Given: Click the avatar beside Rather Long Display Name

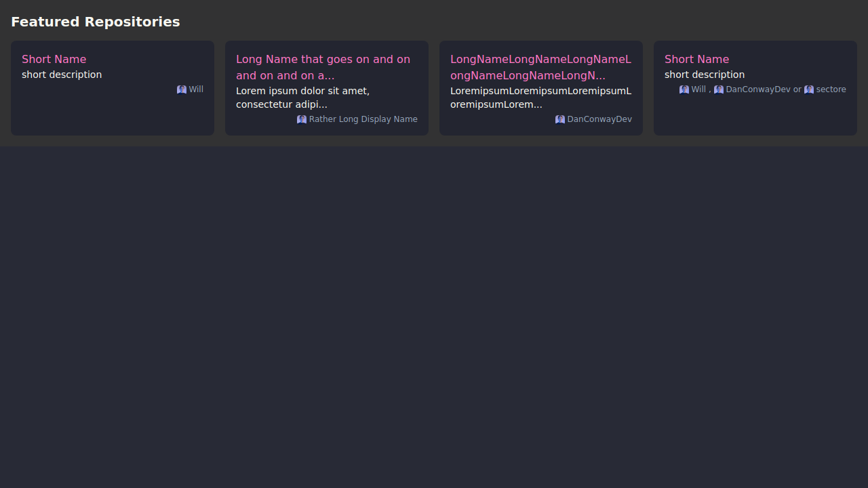Looking at the screenshot, I should (x=302, y=119).
